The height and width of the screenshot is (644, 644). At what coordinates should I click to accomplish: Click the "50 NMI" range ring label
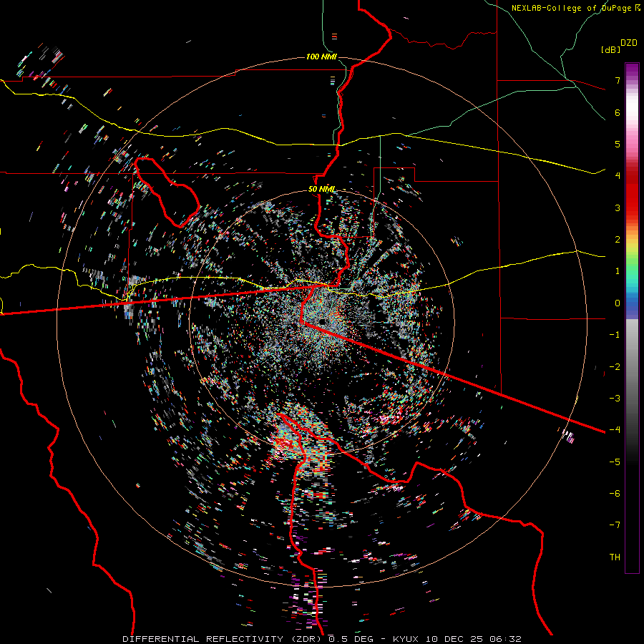321,190
